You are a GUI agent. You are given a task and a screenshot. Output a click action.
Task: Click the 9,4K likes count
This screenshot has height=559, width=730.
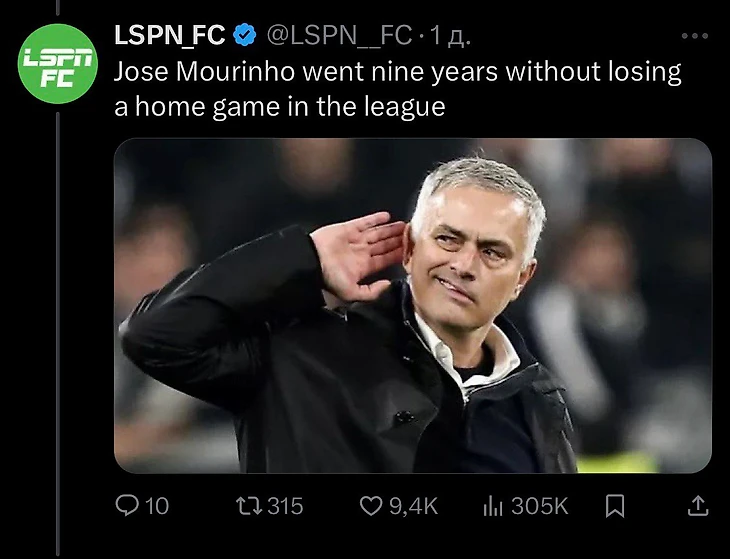pyautogui.click(x=413, y=507)
